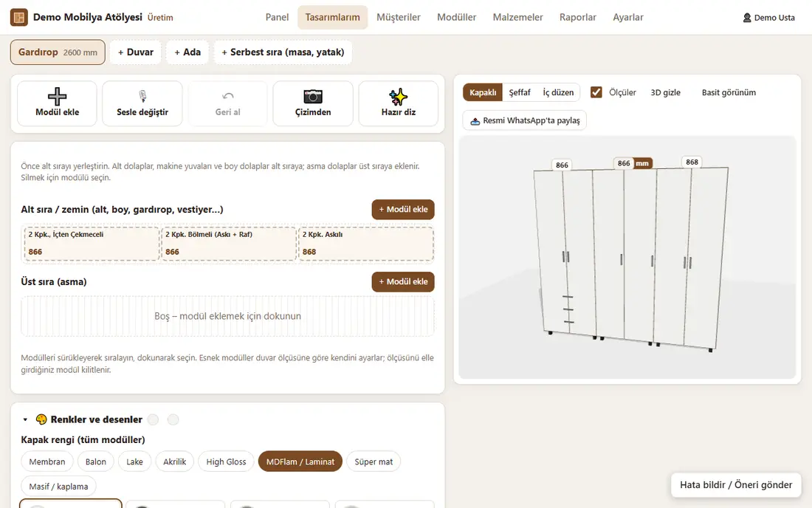The height and width of the screenshot is (508, 812).
Task: Choose the High Gloss door material
Action: pos(227,461)
